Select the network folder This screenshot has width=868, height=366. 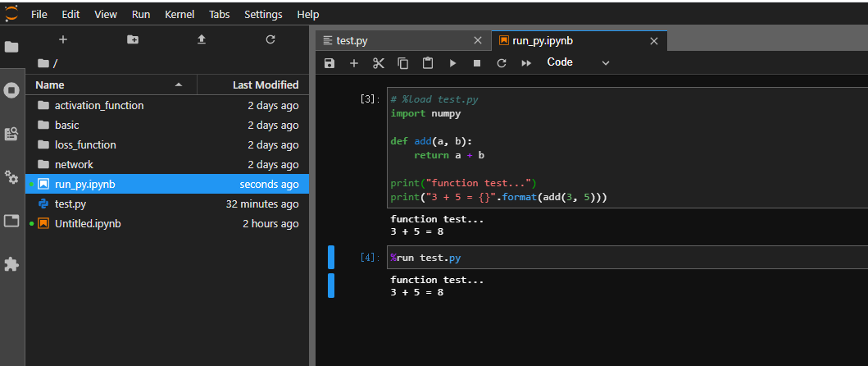[x=167, y=165]
